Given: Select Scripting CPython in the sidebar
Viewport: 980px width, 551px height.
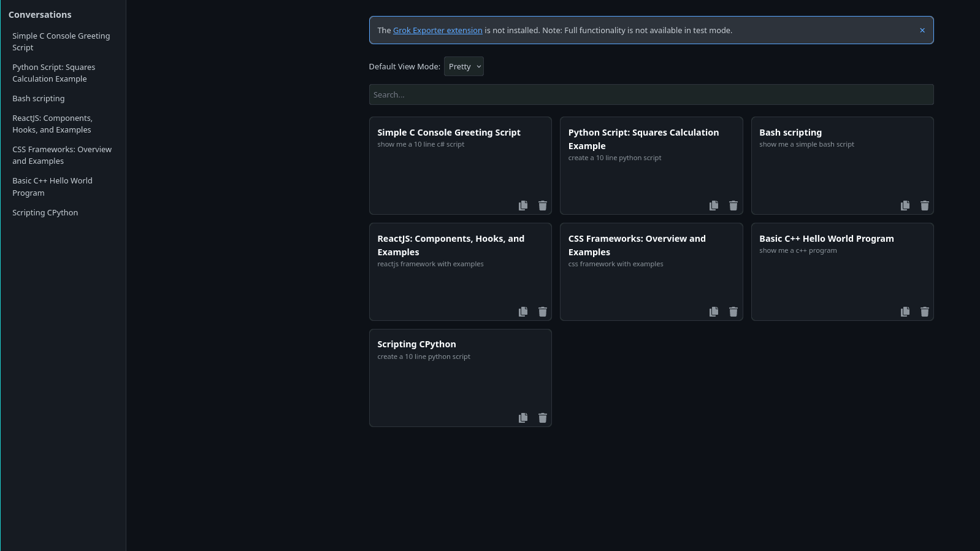Looking at the screenshot, I should pyautogui.click(x=45, y=213).
